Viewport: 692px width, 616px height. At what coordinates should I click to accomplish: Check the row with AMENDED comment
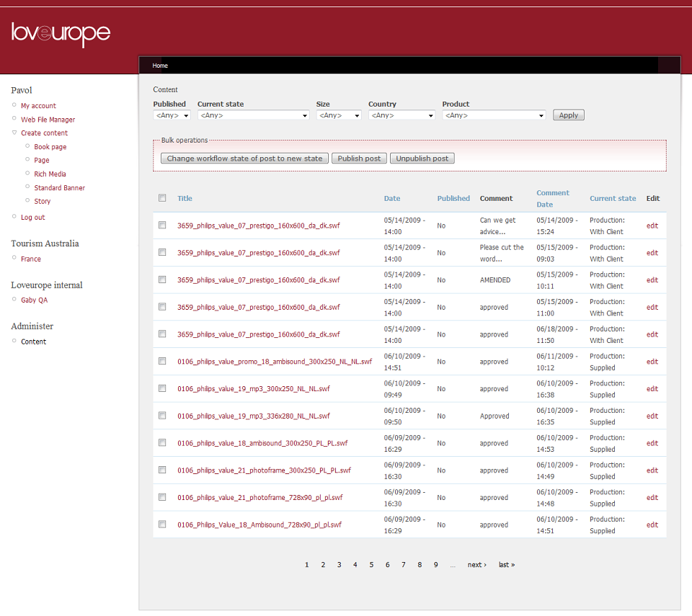[x=162, y=280]
